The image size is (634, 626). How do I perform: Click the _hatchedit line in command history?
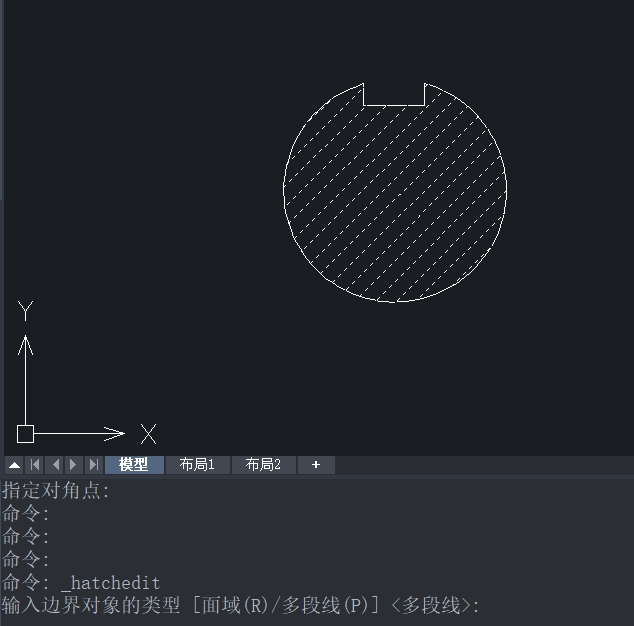[x=110, y=582]
